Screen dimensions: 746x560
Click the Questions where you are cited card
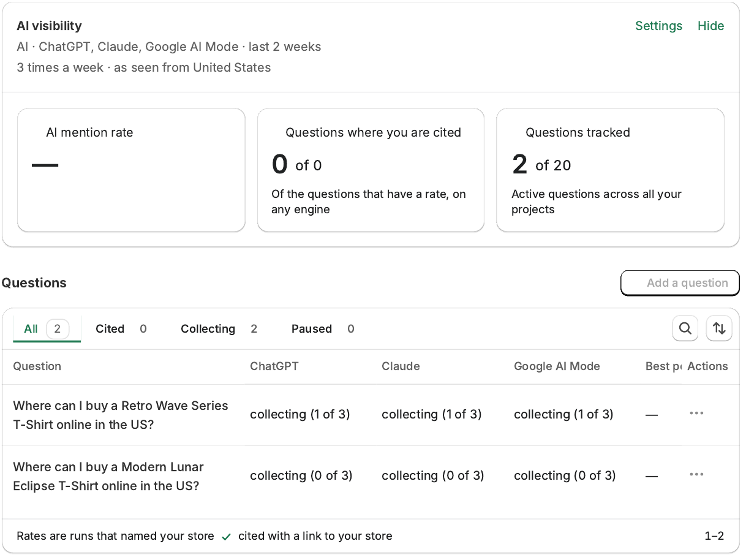(x=371, y=170)
